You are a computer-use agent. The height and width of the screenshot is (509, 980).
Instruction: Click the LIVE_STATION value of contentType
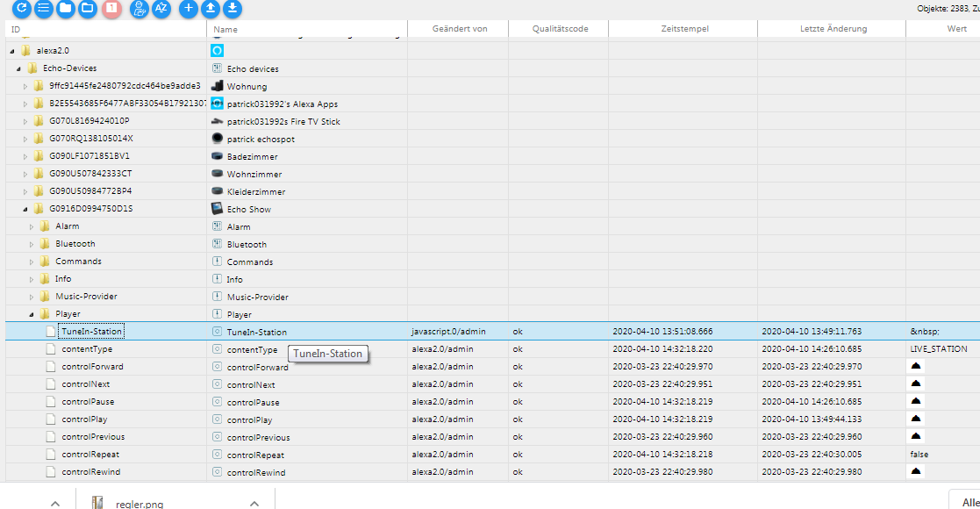938,349
